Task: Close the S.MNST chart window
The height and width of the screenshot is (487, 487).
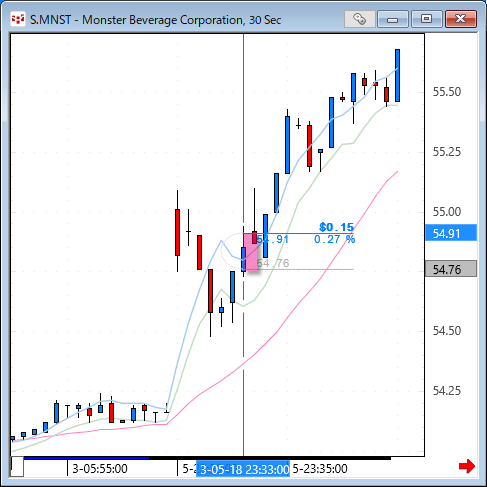Action: (461, 19)
